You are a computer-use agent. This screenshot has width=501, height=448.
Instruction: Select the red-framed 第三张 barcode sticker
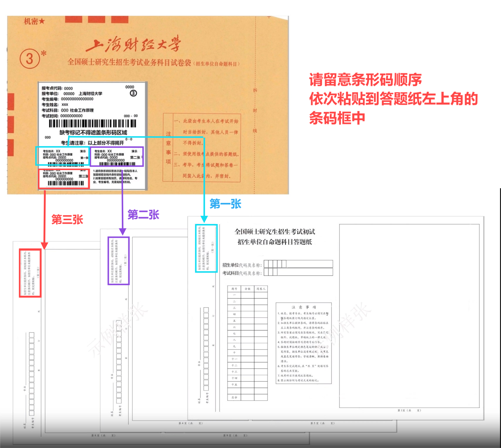[x=64, y=179]
